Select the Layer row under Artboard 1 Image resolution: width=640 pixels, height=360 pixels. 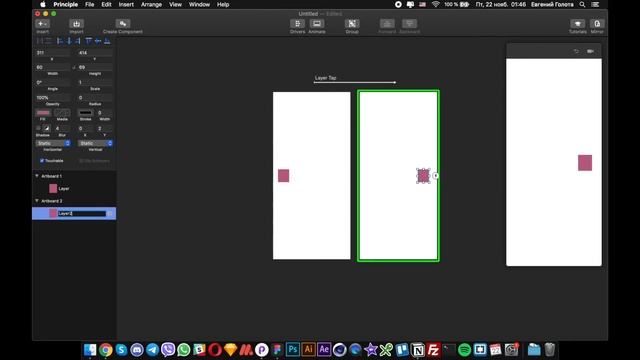point(74,189)
